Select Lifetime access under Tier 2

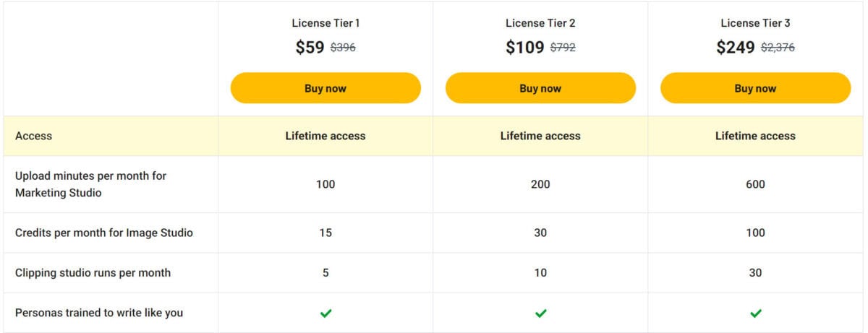point(540,136)
